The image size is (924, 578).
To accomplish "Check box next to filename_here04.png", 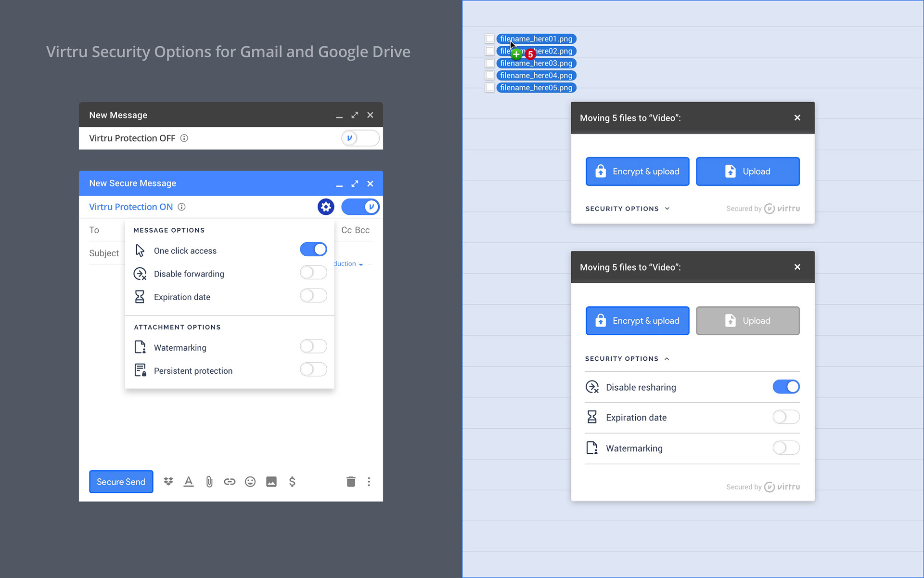I will tap(489, 75).
